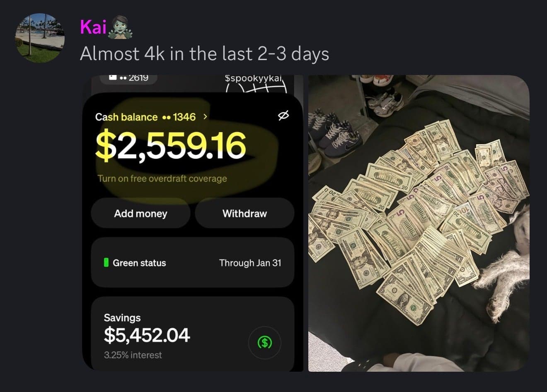
Task: Open Kai's round profile avatar
Action: coord(40,38)
